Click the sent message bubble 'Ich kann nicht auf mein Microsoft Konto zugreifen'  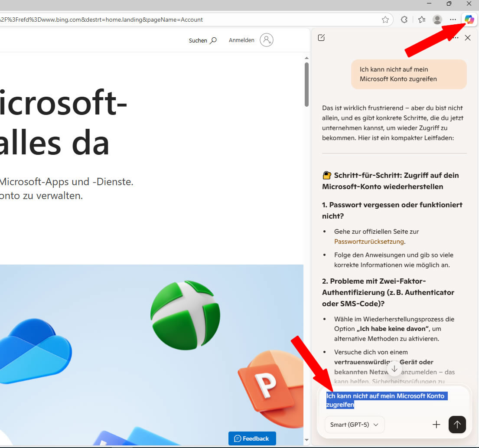(x=409, y=74)
